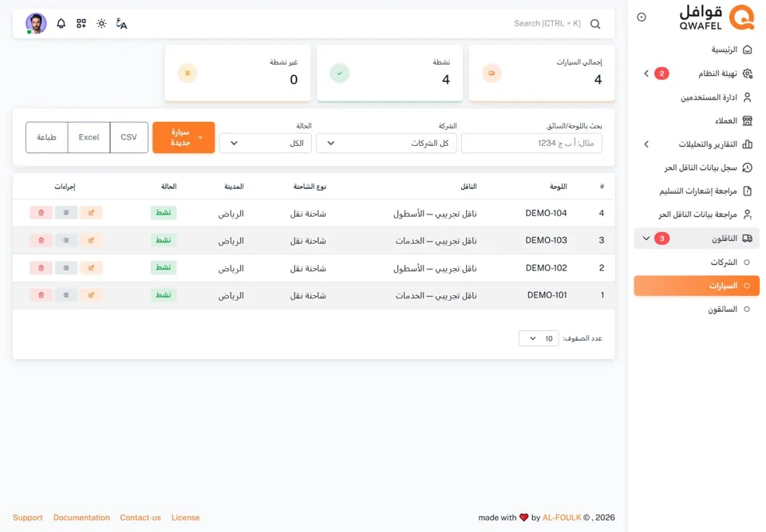Click the top Search [CTRL + K] field
Image resolution: width=766 pixels, height=532 pixels.
tap(547, 23)
